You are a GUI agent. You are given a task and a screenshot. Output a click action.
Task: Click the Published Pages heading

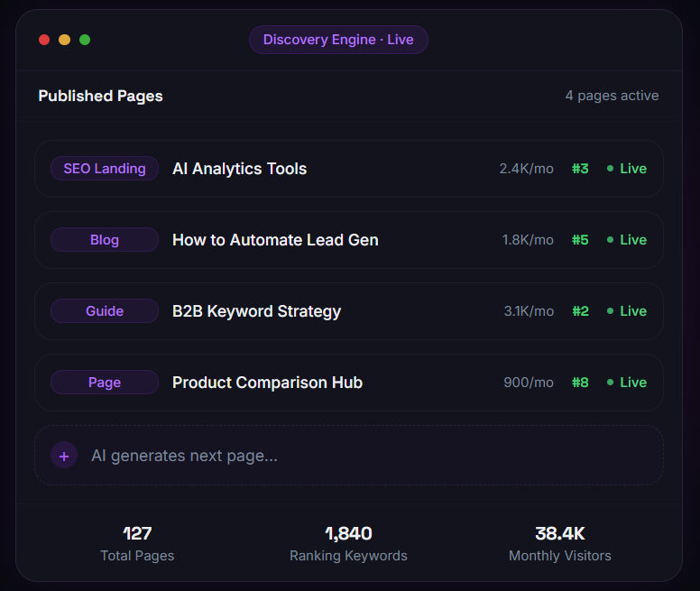100,96
